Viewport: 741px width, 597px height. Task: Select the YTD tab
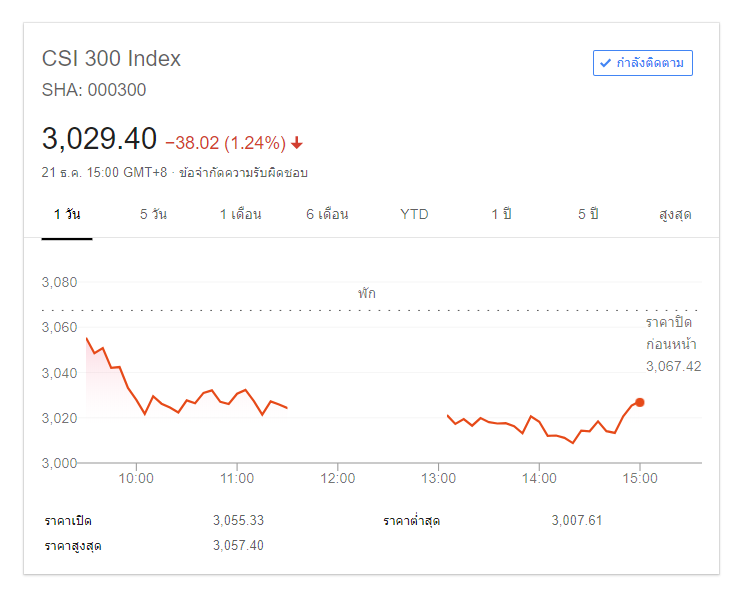coord(414,215)
